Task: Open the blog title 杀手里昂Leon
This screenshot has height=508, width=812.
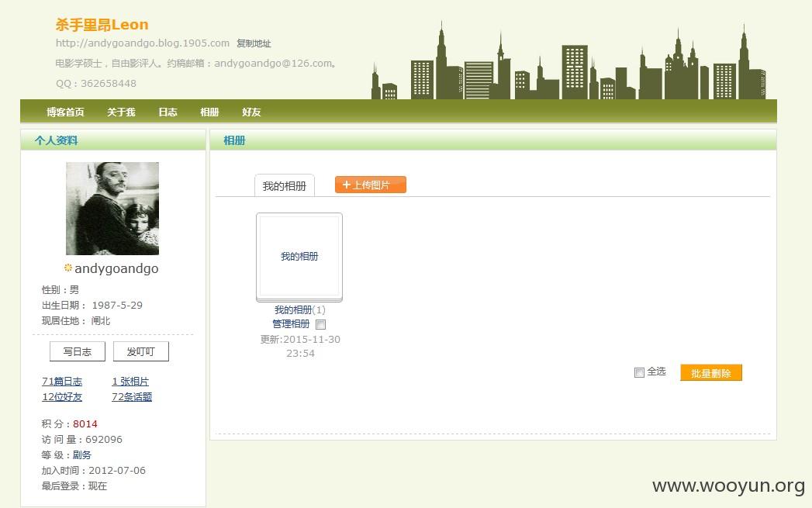Action: 102,24
